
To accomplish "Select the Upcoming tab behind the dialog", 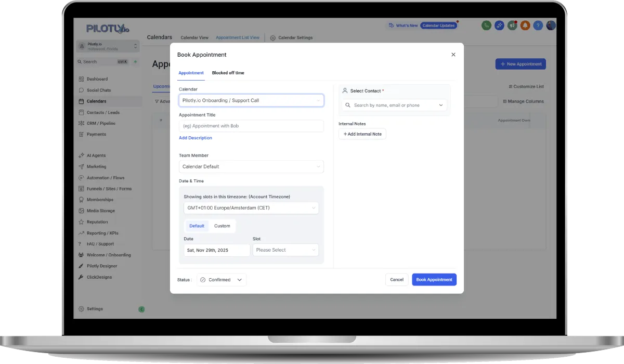I will click(x=161, y=86).
